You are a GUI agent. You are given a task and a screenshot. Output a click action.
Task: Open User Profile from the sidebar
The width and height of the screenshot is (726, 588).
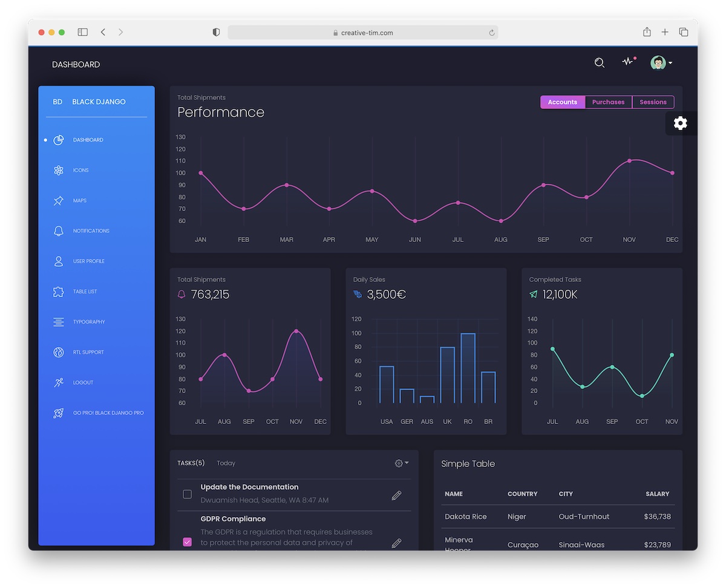click(x=58, y=261)
